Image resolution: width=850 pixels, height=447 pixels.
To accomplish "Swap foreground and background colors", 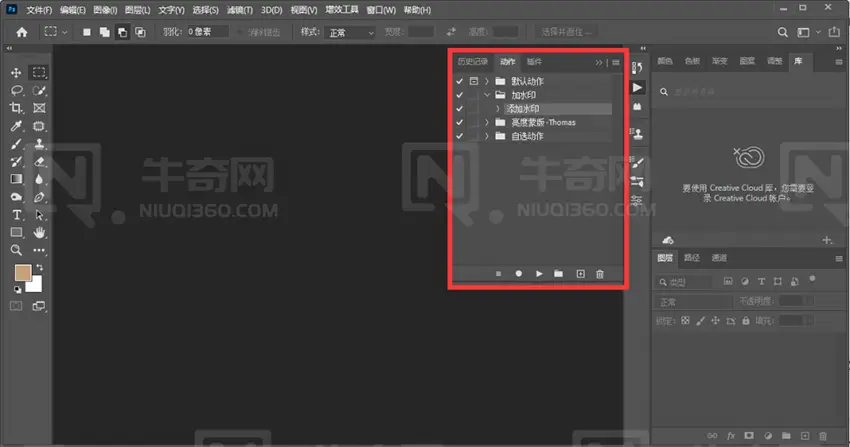I will click(40, 268).
